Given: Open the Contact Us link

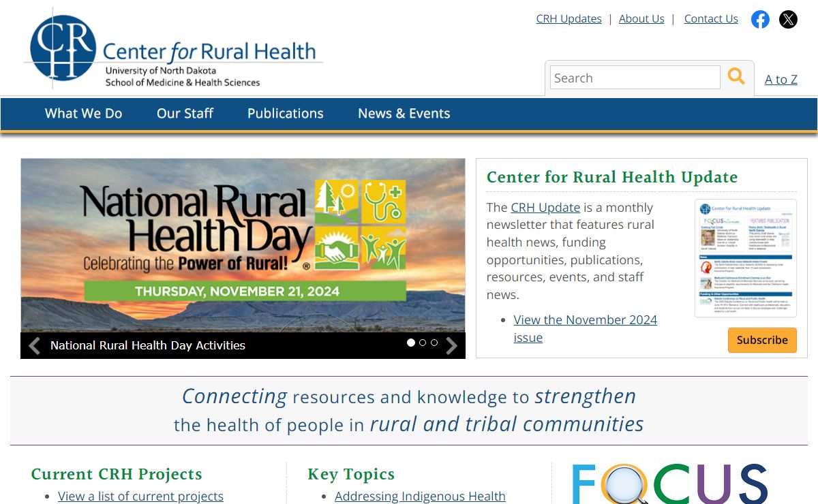Looking at the screenshot, I should click(x=711, y=19).
